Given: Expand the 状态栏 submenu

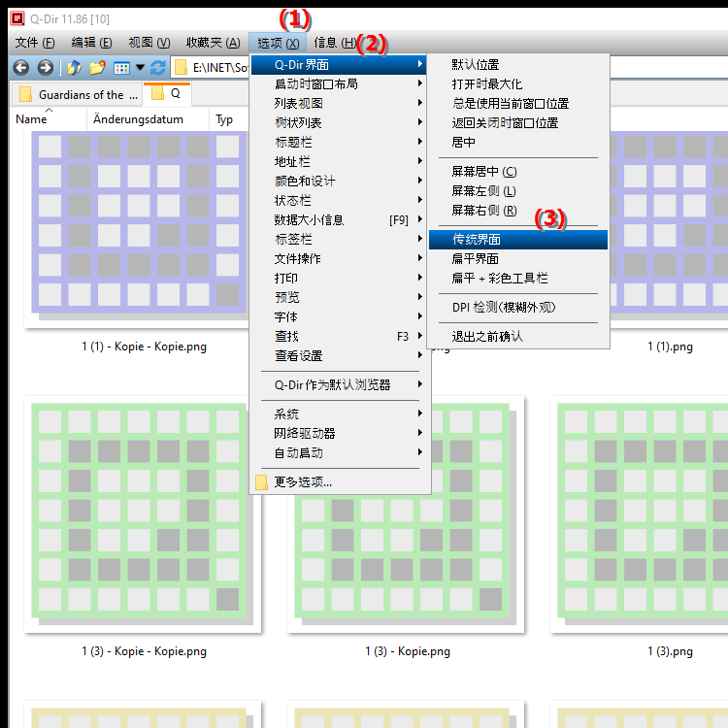Looking at the screenshot, I should tap(338, 201).
